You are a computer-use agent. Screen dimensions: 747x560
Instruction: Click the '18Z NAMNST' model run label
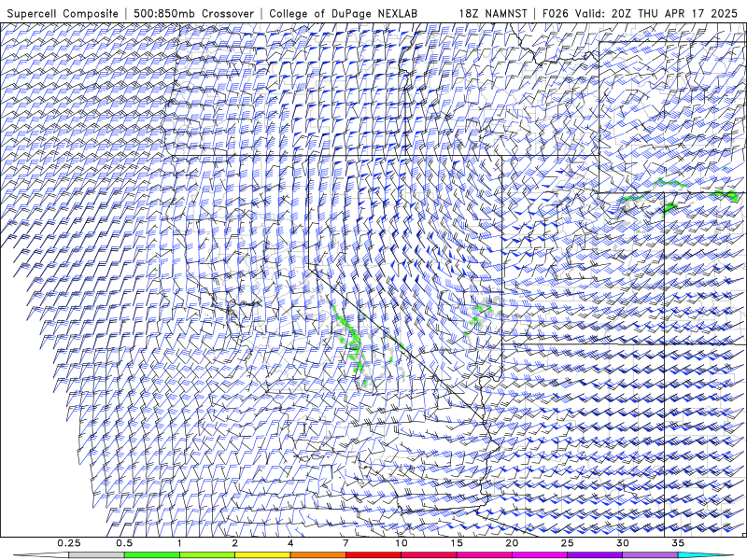[x=493, y=13]
